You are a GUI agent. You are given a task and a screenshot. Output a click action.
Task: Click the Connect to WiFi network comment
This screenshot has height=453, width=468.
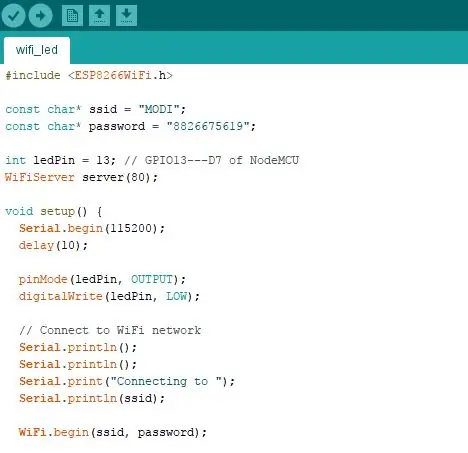pos(110,330)
